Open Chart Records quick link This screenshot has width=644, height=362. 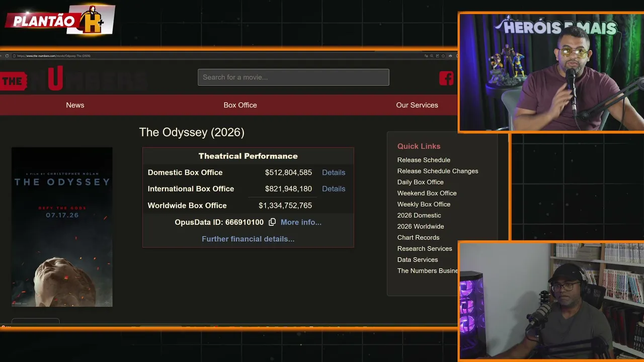click(419, 237)
